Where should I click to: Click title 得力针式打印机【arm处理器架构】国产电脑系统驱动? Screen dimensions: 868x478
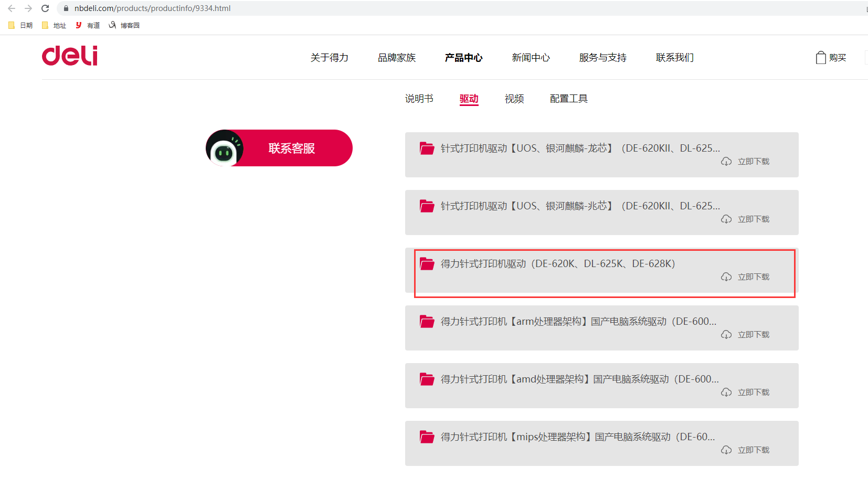point(578,322)
